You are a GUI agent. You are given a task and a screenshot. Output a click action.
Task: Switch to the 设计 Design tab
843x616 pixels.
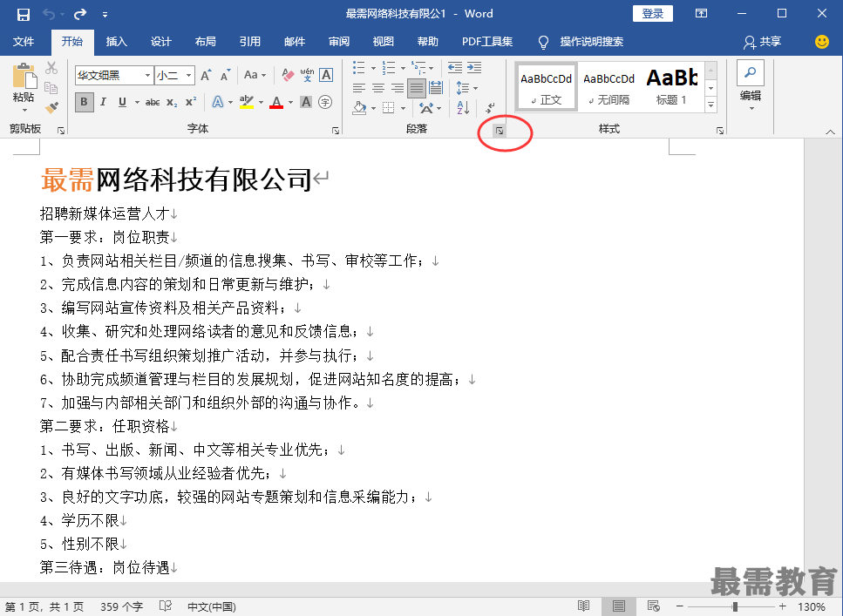tap(160, 42)
